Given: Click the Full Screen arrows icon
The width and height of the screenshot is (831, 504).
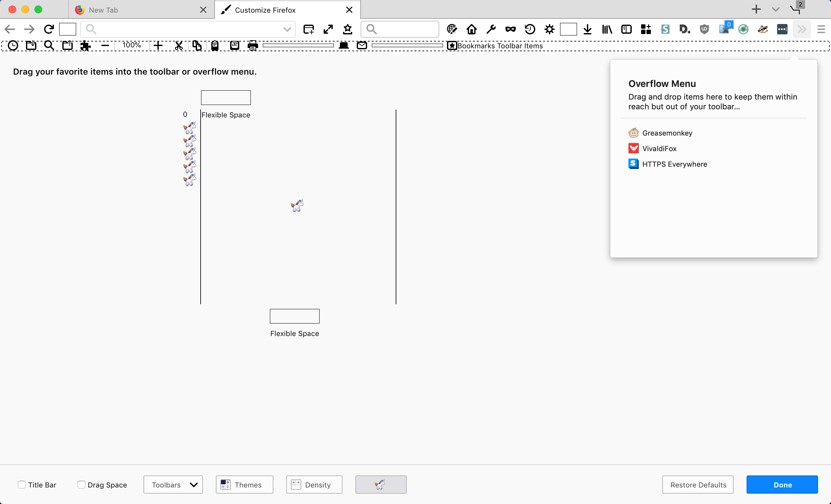Looking at the screenshot, I should tap(328, 29).
